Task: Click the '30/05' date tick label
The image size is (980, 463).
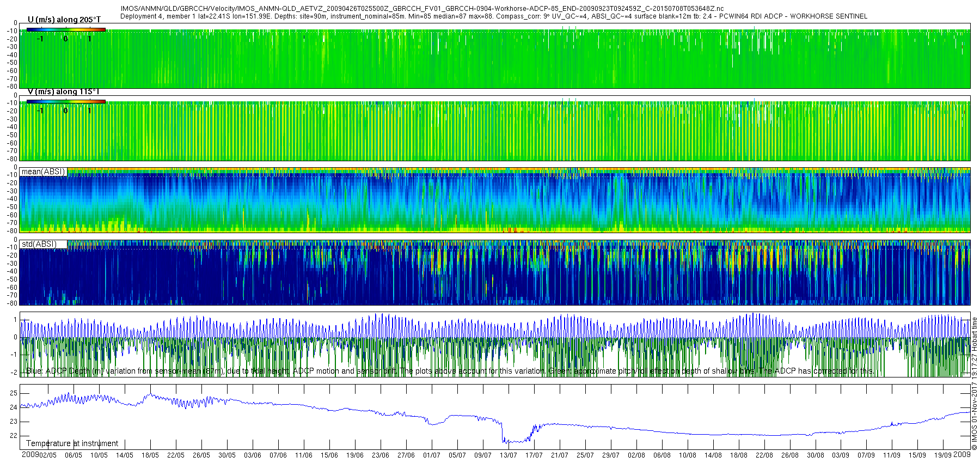Action: tap(227, 455)
